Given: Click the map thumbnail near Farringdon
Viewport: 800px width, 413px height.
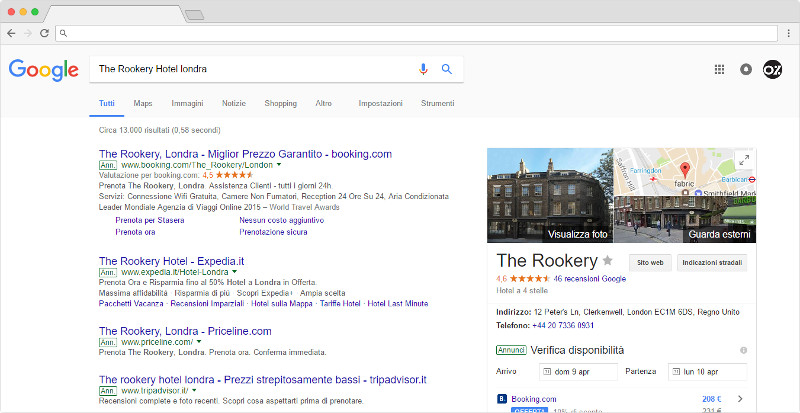Looking at the screenshot, I should click(685, 172).
